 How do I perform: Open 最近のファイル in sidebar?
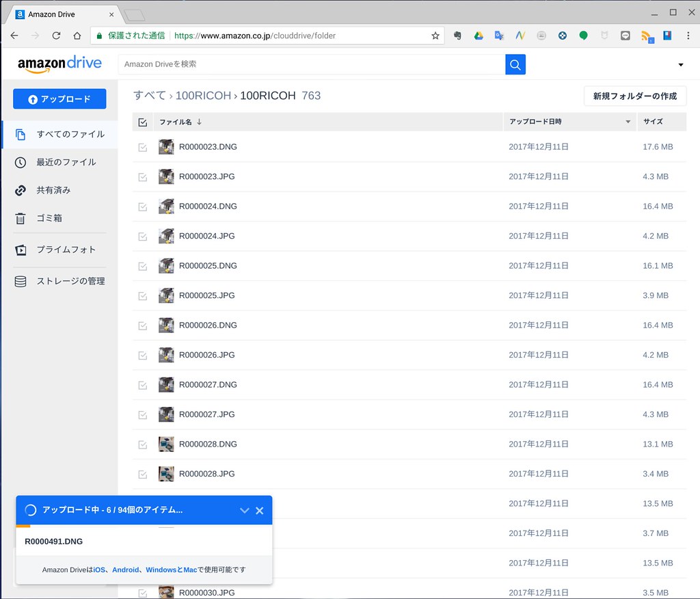(66, 162)
